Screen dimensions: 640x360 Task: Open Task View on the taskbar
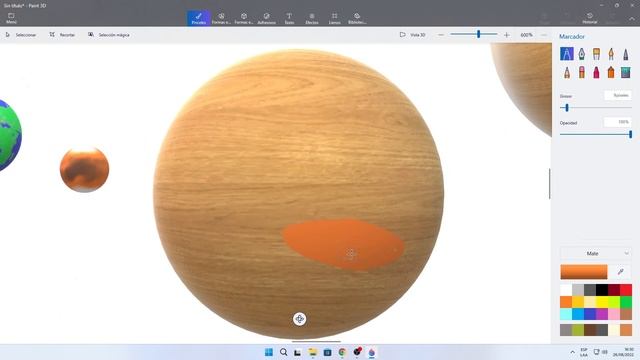tap(298, 352)
